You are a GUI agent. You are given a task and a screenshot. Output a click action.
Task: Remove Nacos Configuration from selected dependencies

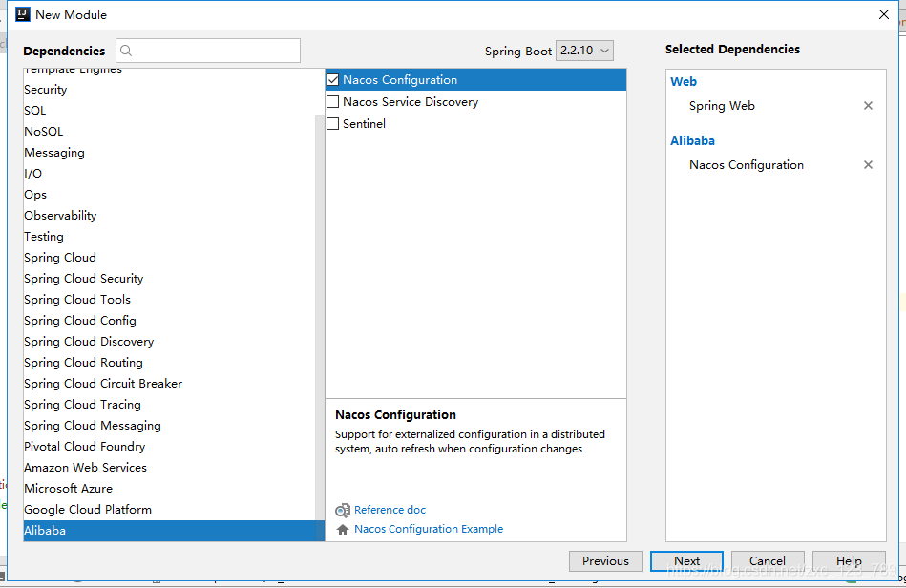[x=868, y=165]
